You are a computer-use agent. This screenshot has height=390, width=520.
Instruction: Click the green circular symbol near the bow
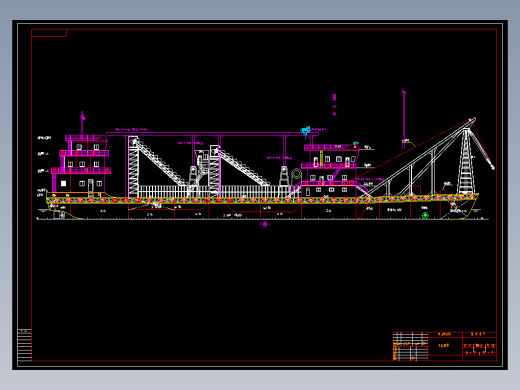(x=425, y=216)
